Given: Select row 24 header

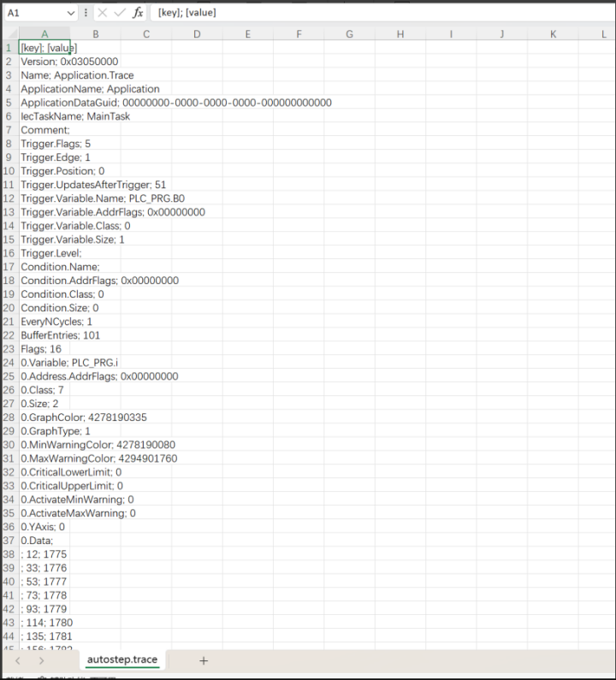Looking at the screenshot, I should (9, 363).
